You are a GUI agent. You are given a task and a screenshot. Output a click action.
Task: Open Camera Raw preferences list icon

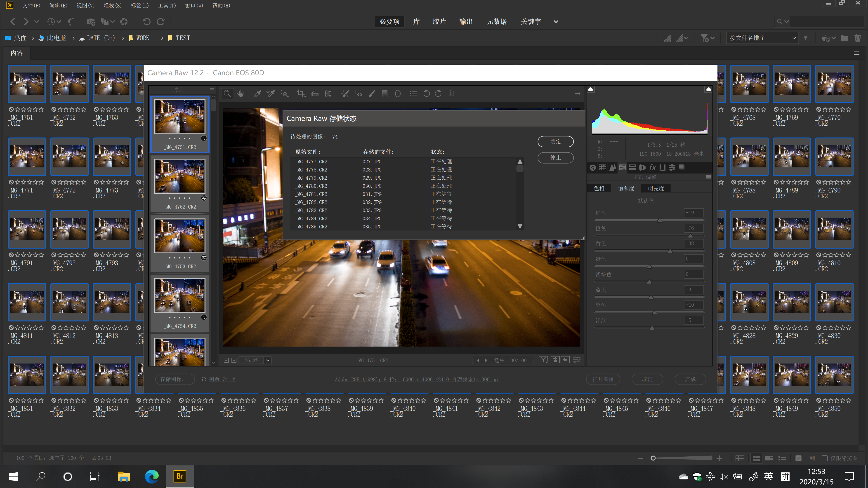point(413,94)
